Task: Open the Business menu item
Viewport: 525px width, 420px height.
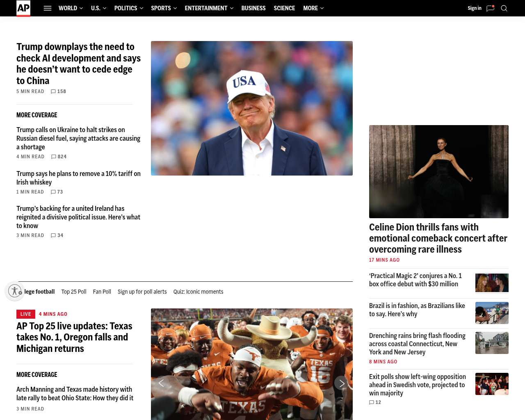Action: pos(253,8)
